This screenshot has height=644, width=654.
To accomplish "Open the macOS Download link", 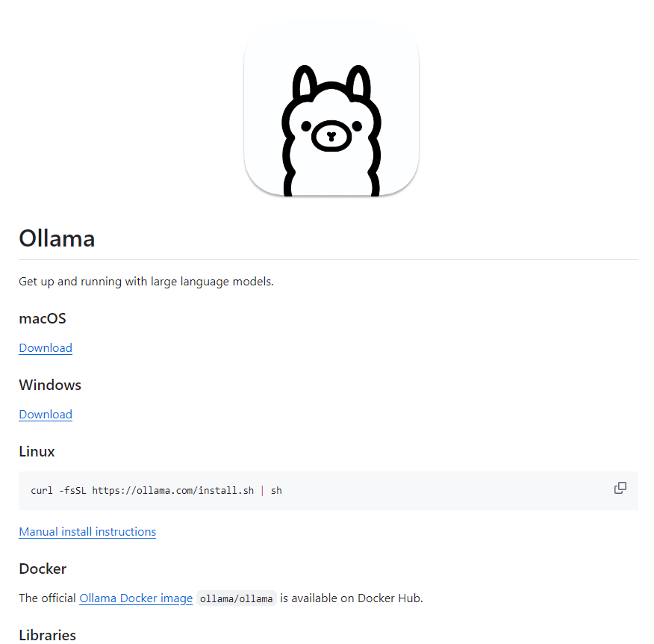I will click(x=46, y=347).
